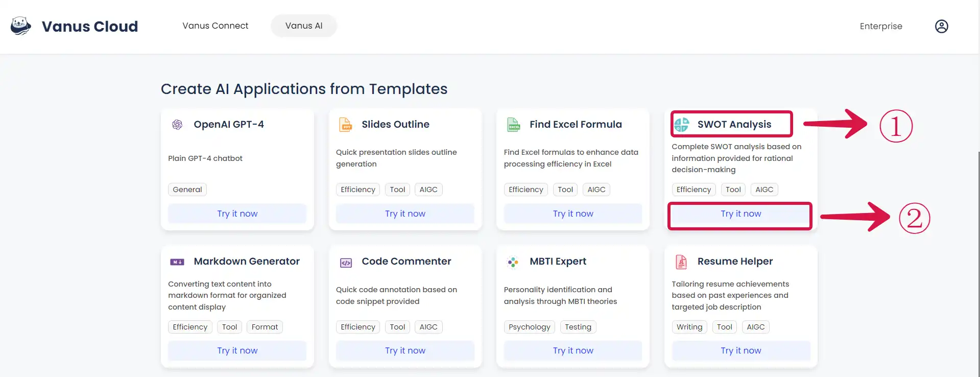Open the MBTI Expert card title
This screenshot has height=377, width=980.
(558, 261)
